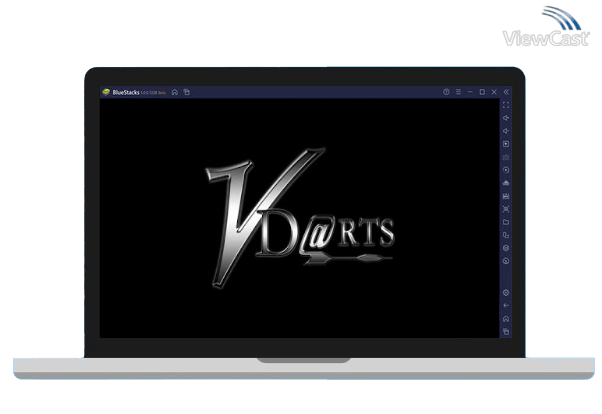Click the stacked layers icon in sidebar
Viewport: 602px width, 414px height.
pyautogui.click(x=506, y=248)
